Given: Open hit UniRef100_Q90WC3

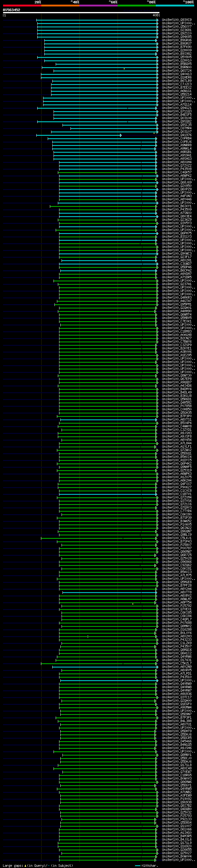Looking at the screenshot, I should coord(177,253).
